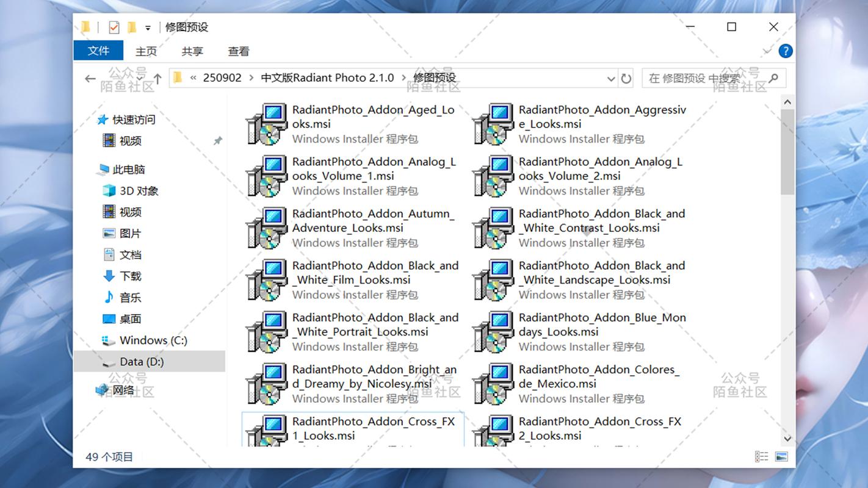Click the magnifier search icon

coord(773,78)
